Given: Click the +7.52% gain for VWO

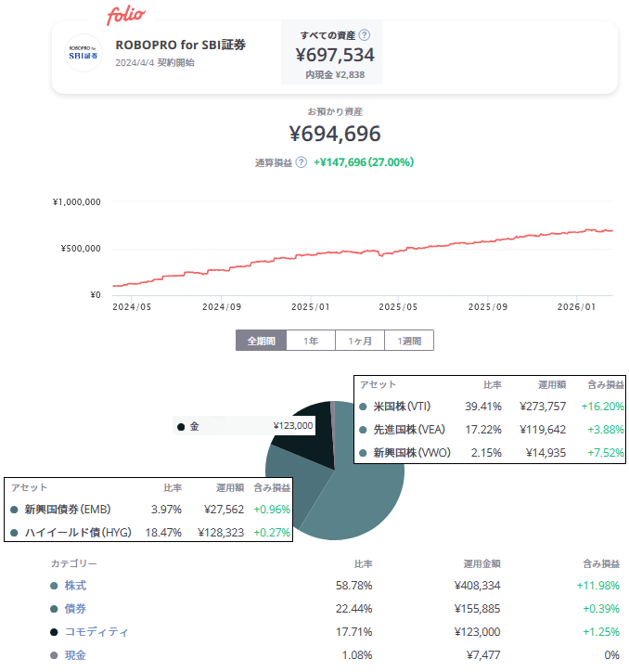Looking at the screenshot, I should coord(606,453).
